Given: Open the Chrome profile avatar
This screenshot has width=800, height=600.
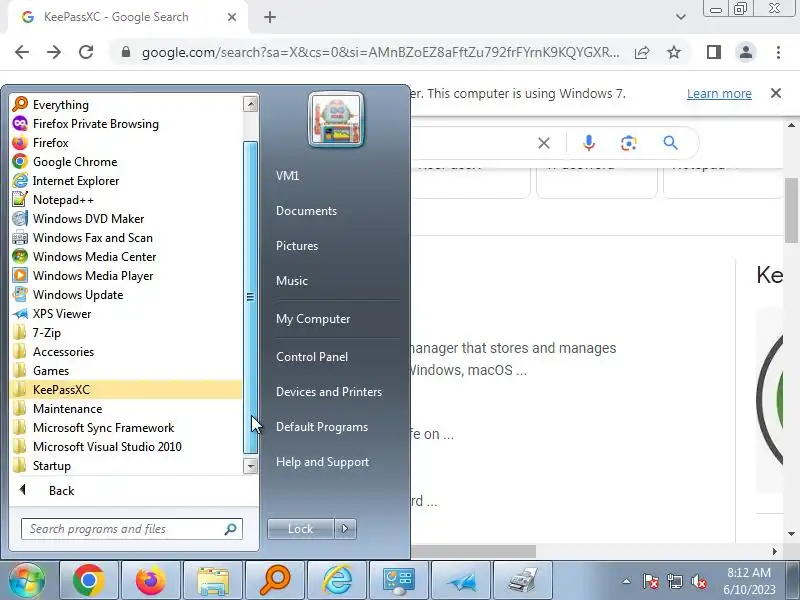Looking at the screenshot, I should [745, 52].
